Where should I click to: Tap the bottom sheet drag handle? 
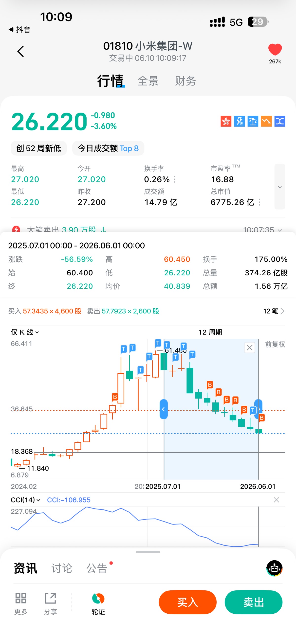[x=148, y=552]
